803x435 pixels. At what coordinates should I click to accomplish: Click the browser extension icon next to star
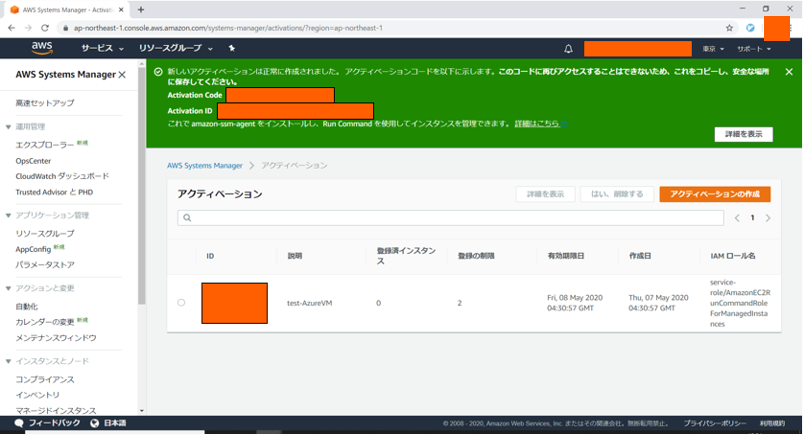pos(750,28)
